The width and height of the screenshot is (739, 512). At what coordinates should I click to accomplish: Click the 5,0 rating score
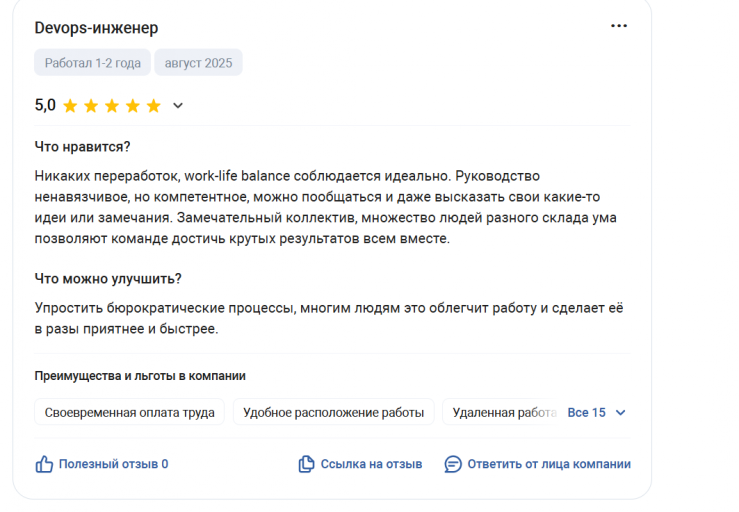click(45, 105)
